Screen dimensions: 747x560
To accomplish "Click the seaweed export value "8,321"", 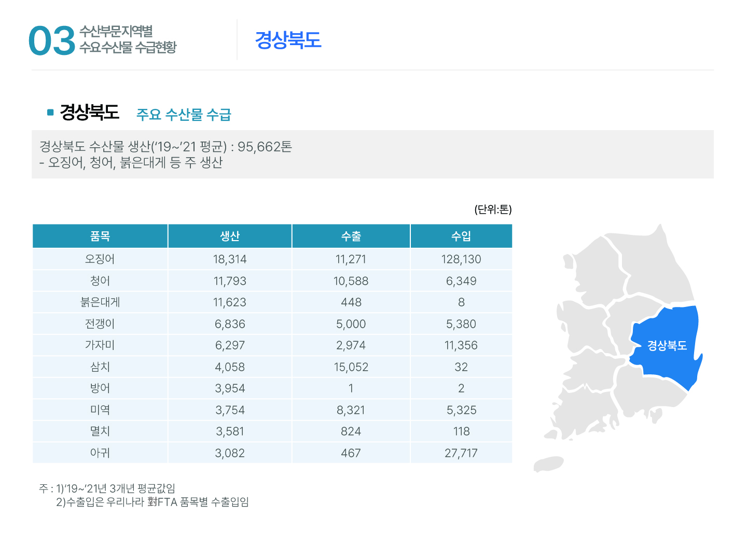I will [351, 410].
